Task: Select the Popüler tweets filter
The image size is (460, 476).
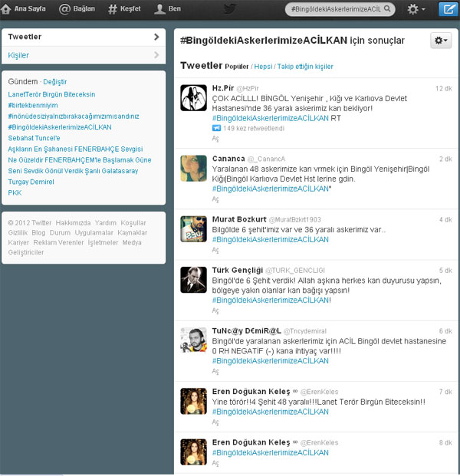Action: [237, 67]
